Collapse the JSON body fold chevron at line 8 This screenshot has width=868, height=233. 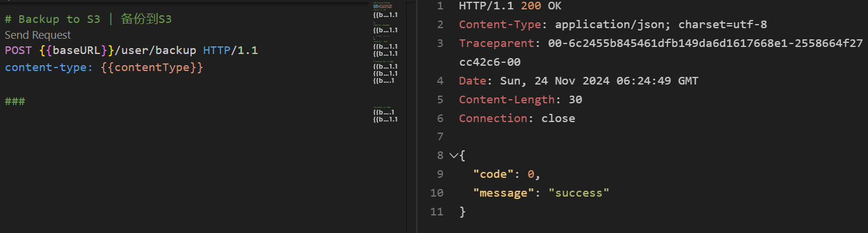[x=453, y=156]
